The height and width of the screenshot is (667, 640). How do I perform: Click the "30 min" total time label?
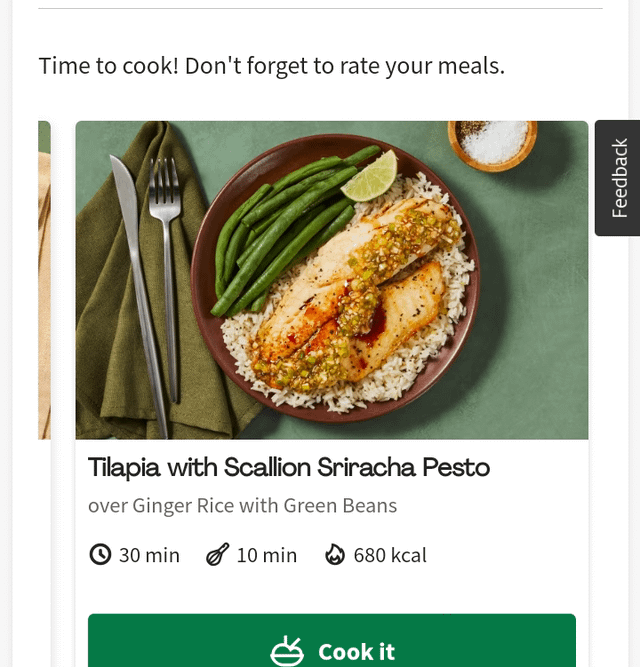149,555
